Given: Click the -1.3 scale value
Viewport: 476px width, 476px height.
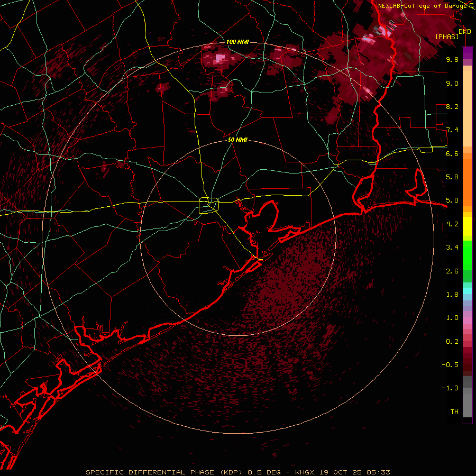Looking at the screenshot, I should 450,388.
